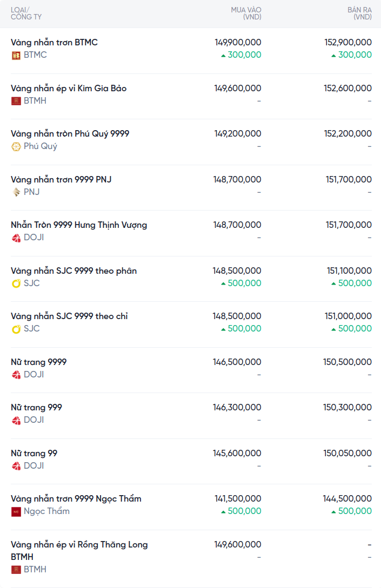Click the 'Nữ trang 999' product name
The image size is (381, 588).
coord(36,407)
